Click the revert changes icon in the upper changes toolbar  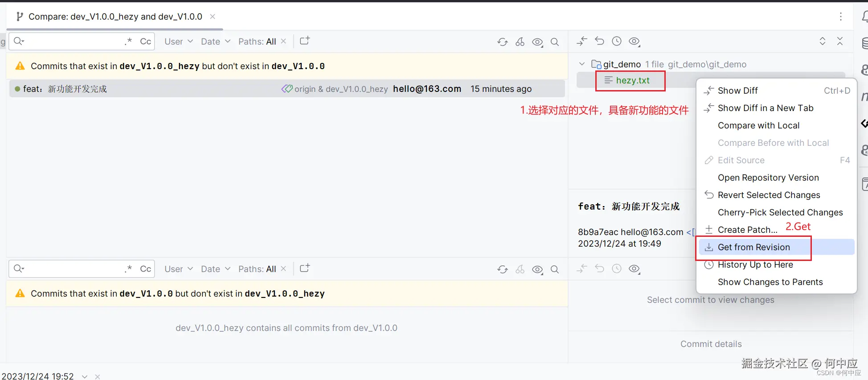pos(599,41)
